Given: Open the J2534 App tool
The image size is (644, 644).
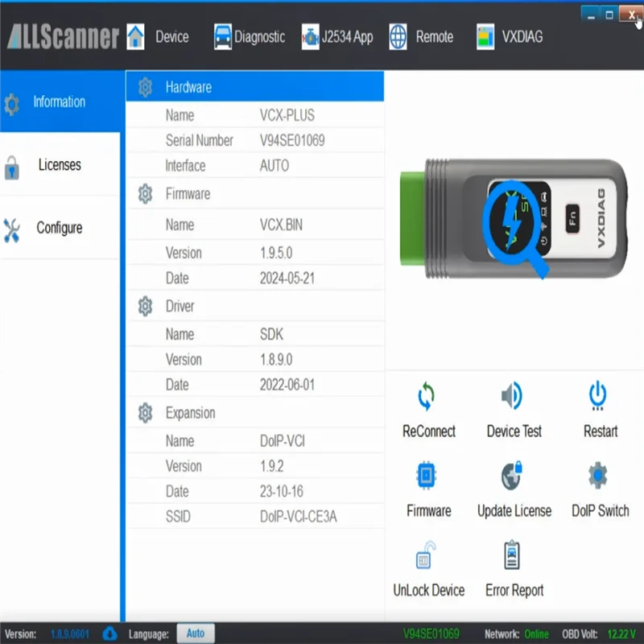Looking at the screenshot, I should [338, 36].
